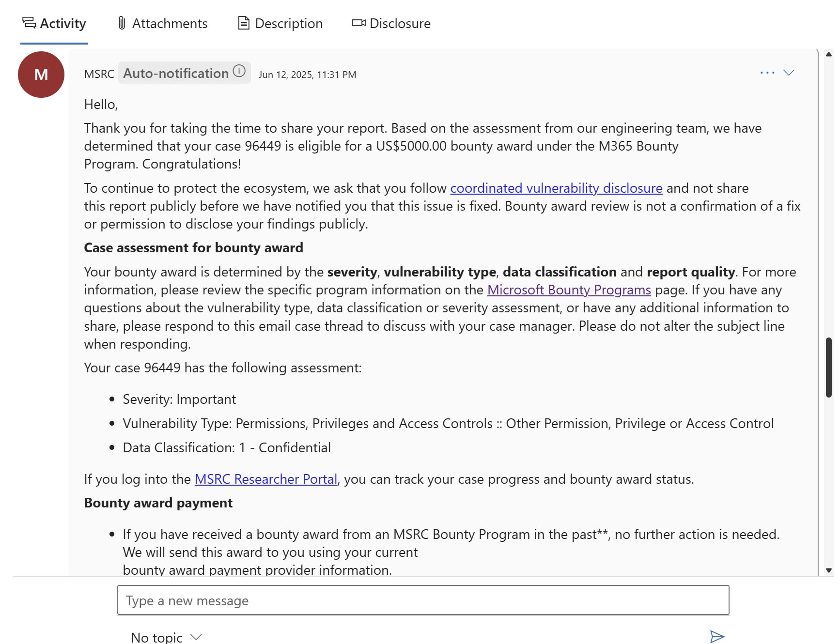Click the message timestamp Jun 12, 2025

click(308, 75)
